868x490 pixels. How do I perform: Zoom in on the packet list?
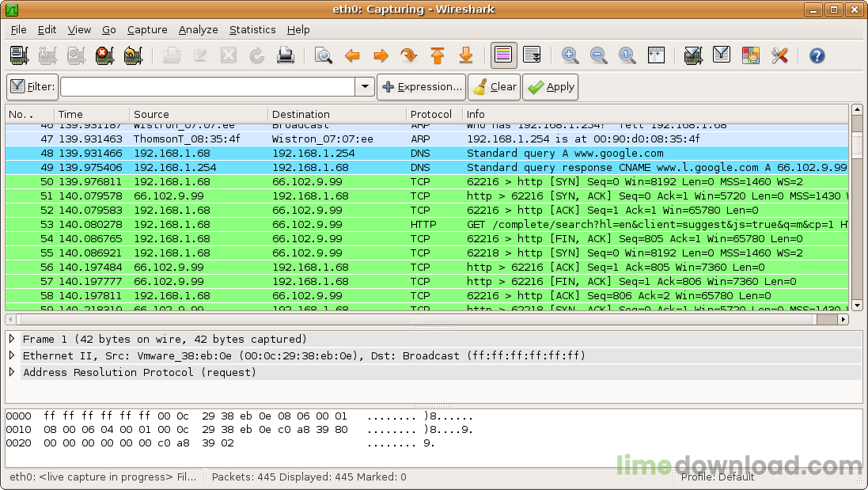[570, 55]
